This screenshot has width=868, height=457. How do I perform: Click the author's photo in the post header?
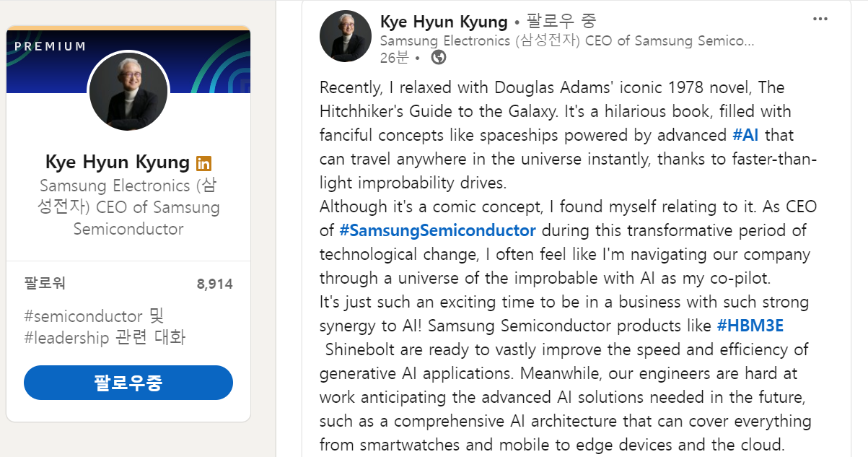pos(345,35)
